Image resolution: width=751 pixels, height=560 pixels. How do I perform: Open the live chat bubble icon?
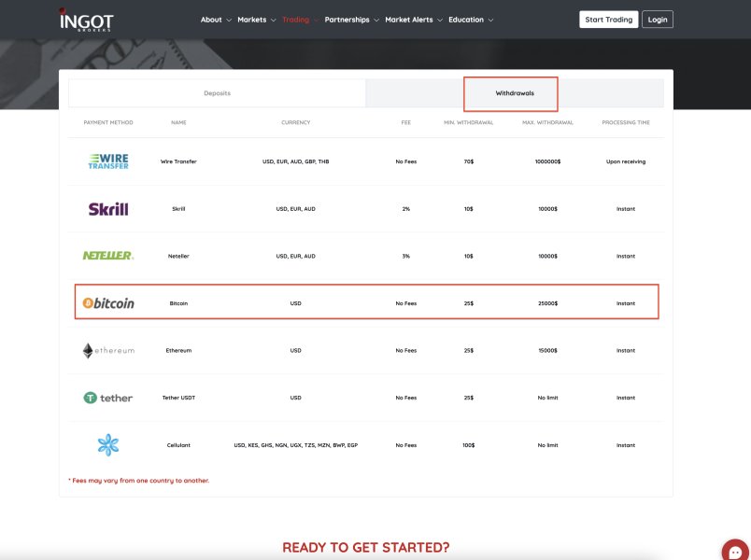(736, 552)
